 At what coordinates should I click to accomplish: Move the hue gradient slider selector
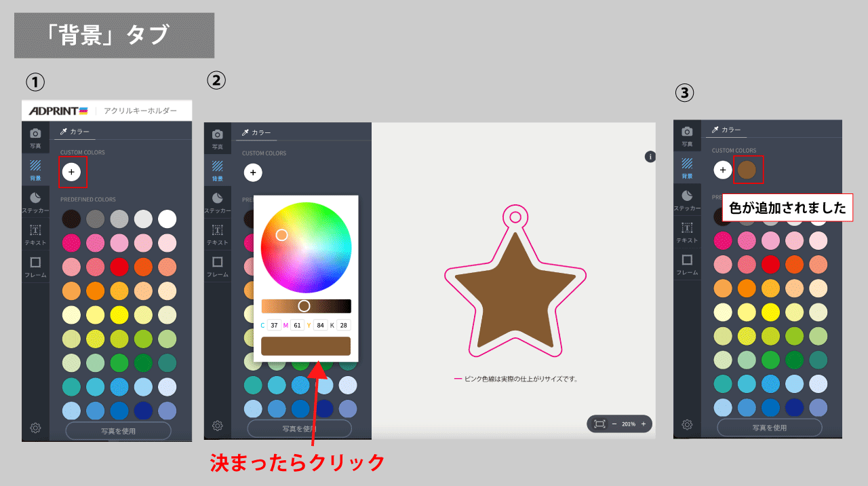(304, 305)
